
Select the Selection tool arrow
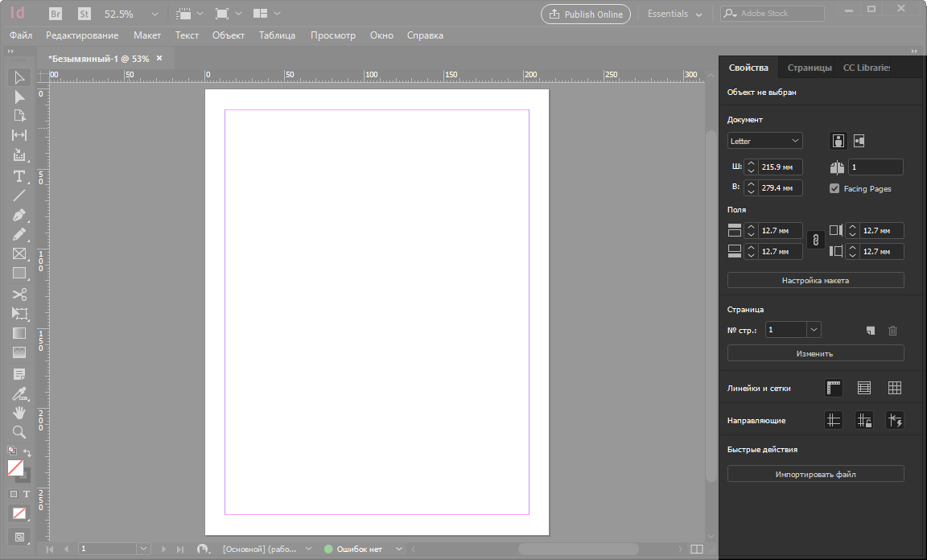click(x=19, y=78)
